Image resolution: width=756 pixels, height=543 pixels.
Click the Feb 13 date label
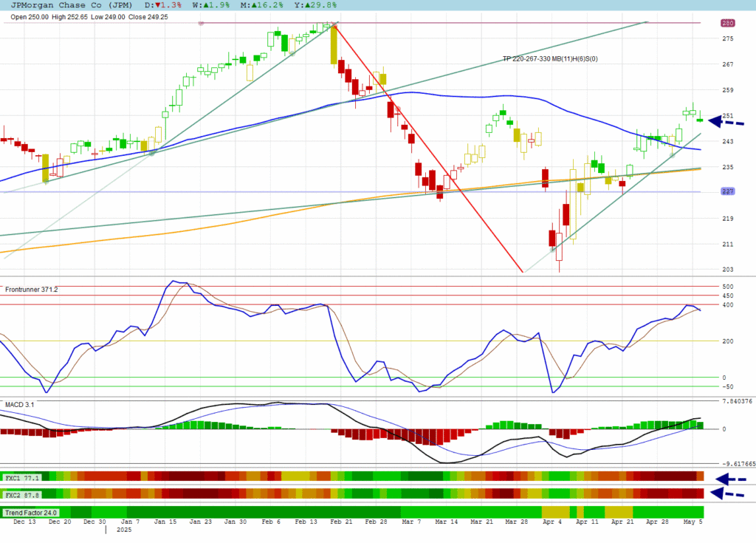coord(306,522)
